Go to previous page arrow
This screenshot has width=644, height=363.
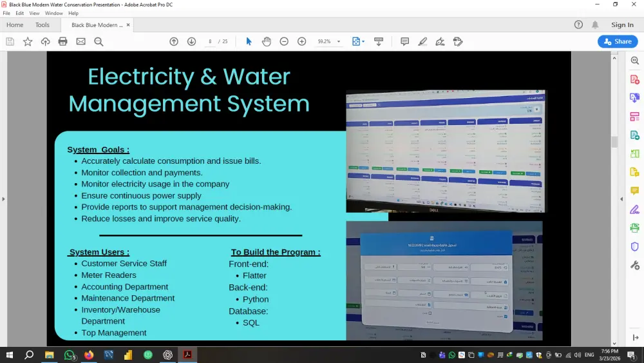[174, 41]
